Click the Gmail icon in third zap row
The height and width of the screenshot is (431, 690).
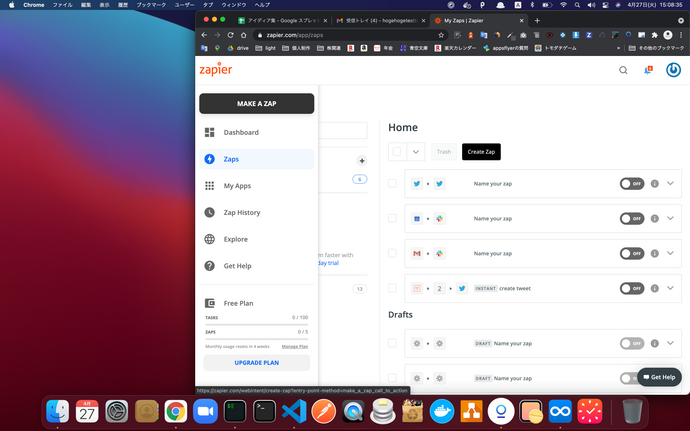(417, 254)
